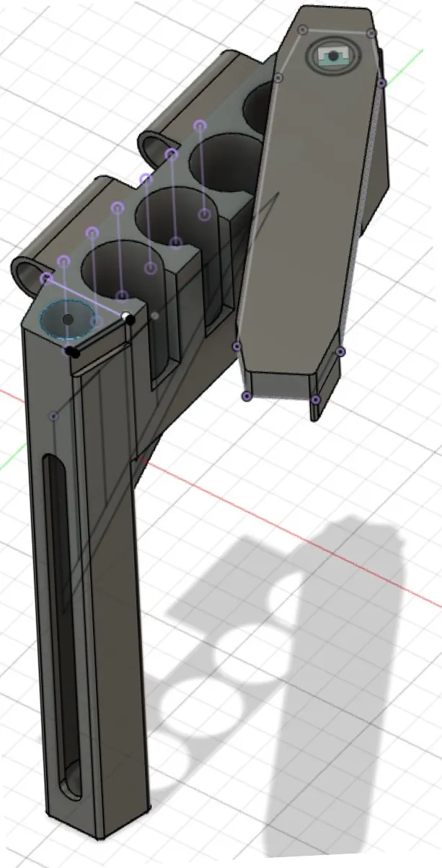The image size is (442, 868).
Task: Select the blue-highlighted sketch circle on the bracket
Action: pyautogui.click(x=68, y=319)
